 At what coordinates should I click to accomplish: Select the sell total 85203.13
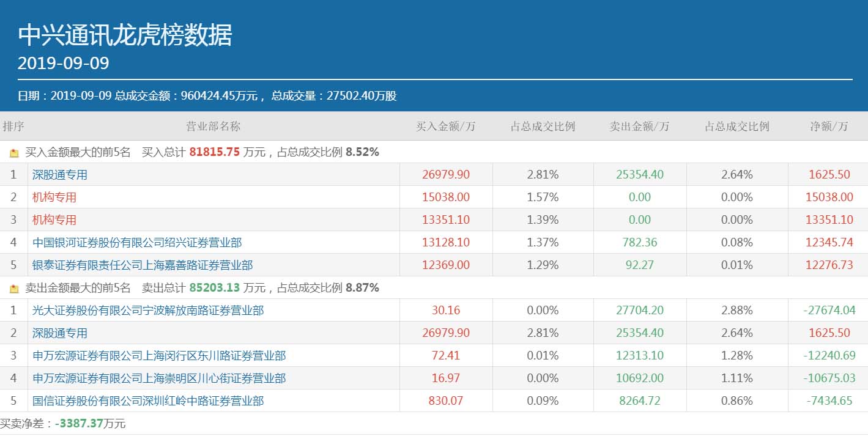pos(214,288)
